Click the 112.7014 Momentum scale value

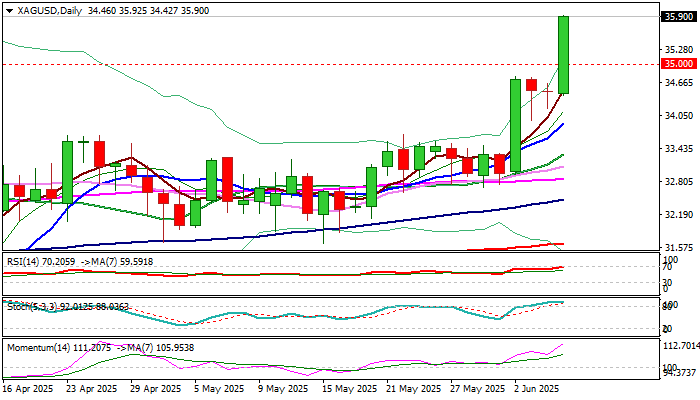pos(680,344)
